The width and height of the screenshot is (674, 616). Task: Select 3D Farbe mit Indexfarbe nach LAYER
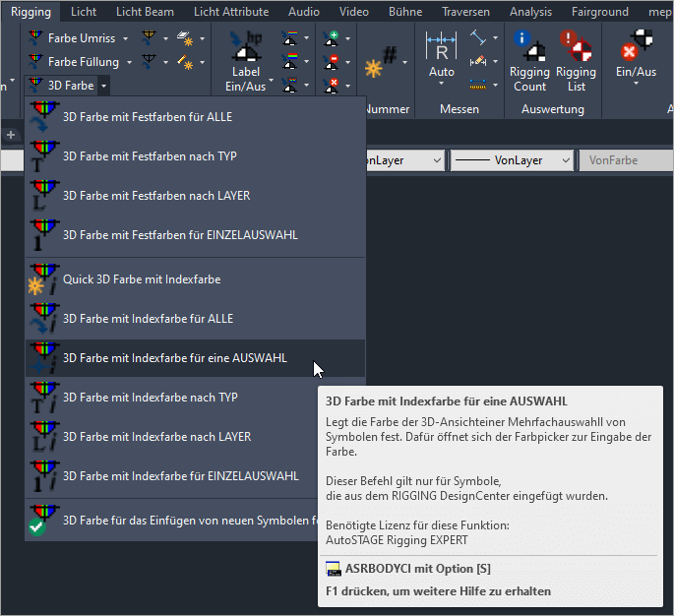click(x=172, y=437)
